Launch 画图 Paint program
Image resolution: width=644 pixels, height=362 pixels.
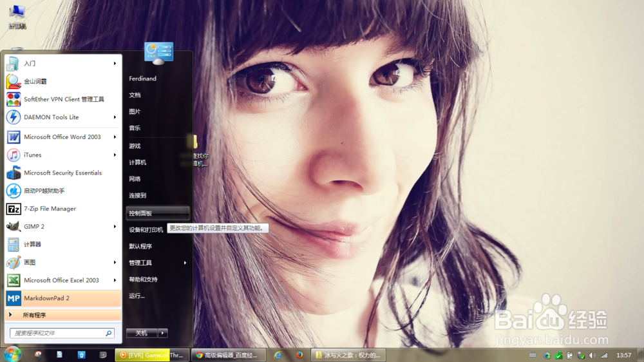(x=63, y=262)
